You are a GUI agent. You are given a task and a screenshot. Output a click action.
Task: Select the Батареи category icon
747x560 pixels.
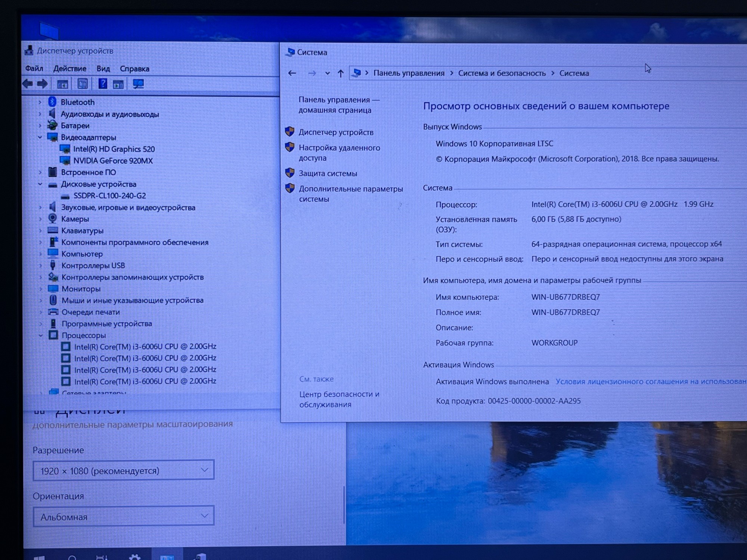(x=52, y=125)
